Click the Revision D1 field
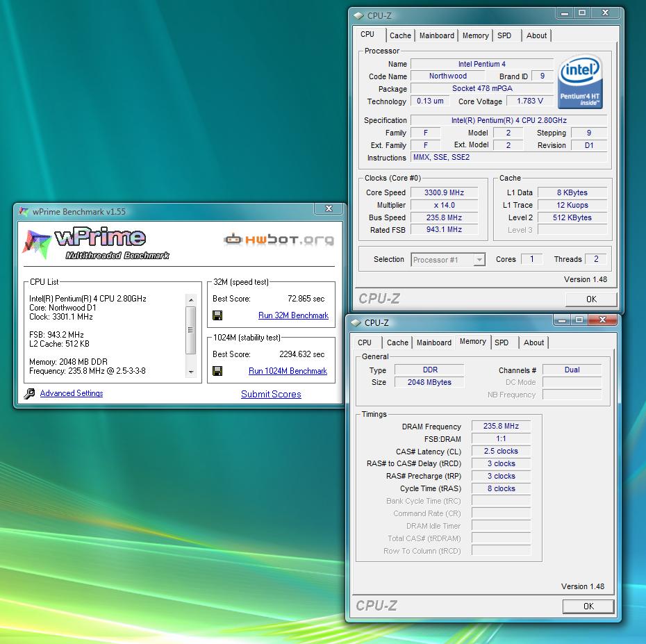Viewport: 646px width, 644px height. 589,145
